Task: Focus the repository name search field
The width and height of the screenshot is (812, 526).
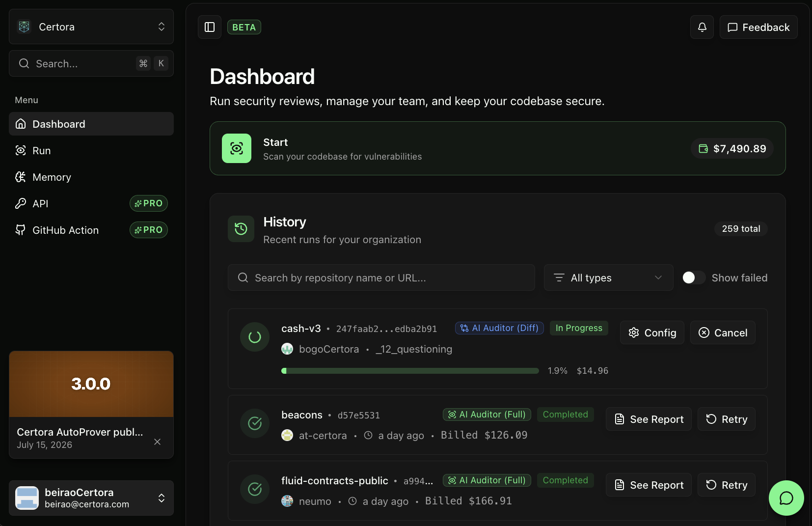Action: tap(381, 277)
